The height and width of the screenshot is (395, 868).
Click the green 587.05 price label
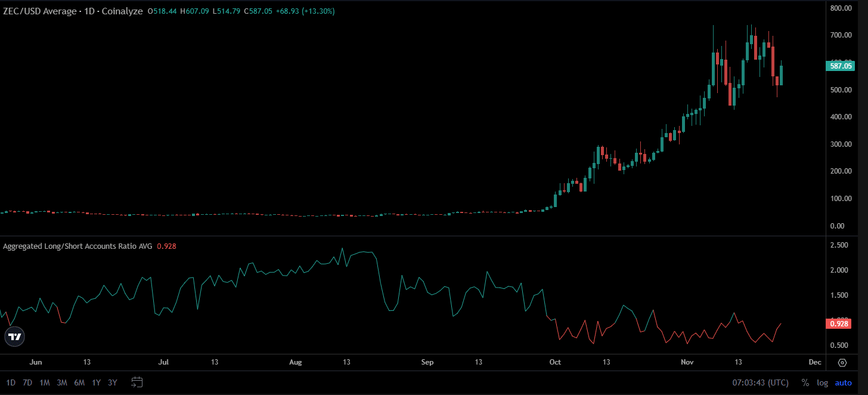[841, 66]
